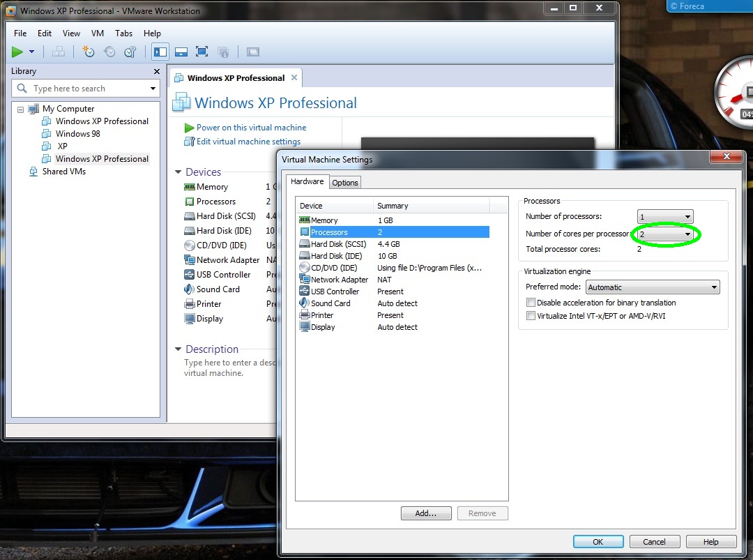Screen dimensions: 753x560
Task: Click the send Ctrl+Alt+Del toolbar icon
Action: (x=59, y=52)
